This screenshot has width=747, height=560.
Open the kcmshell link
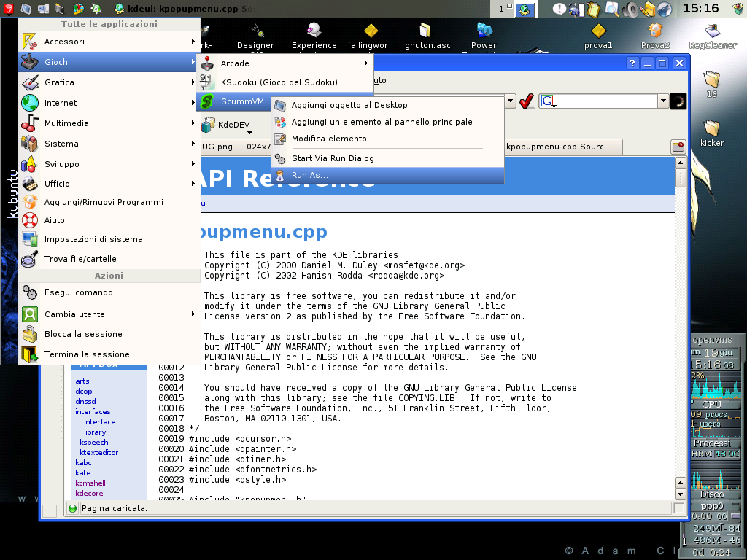coord(90,483)
